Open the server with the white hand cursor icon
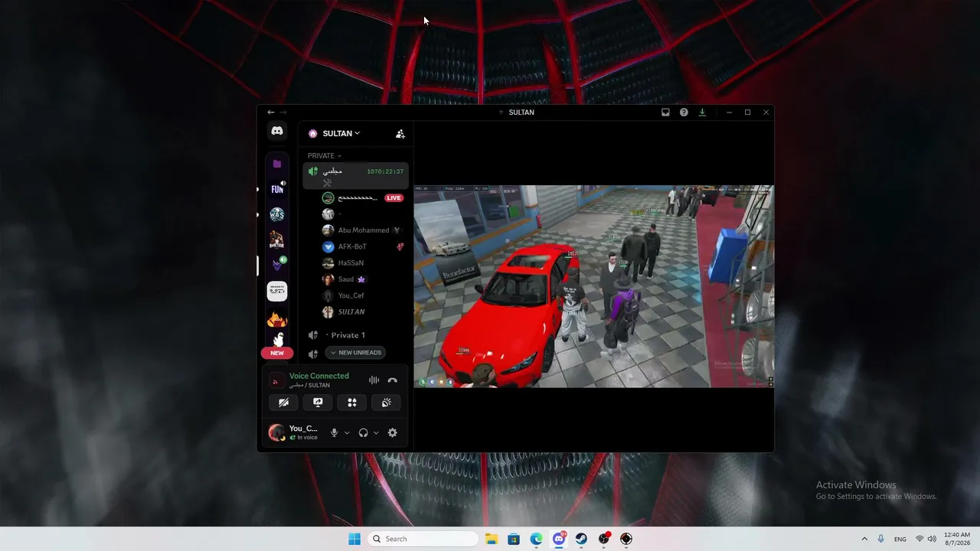This screenshot has width=980, height=551. [x=277, y=340]
